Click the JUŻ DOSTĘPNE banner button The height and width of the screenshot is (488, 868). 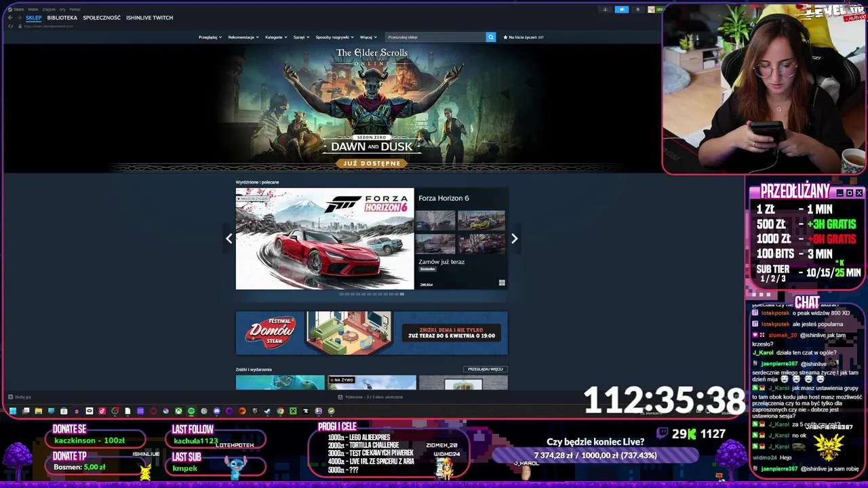pos(372,163)
